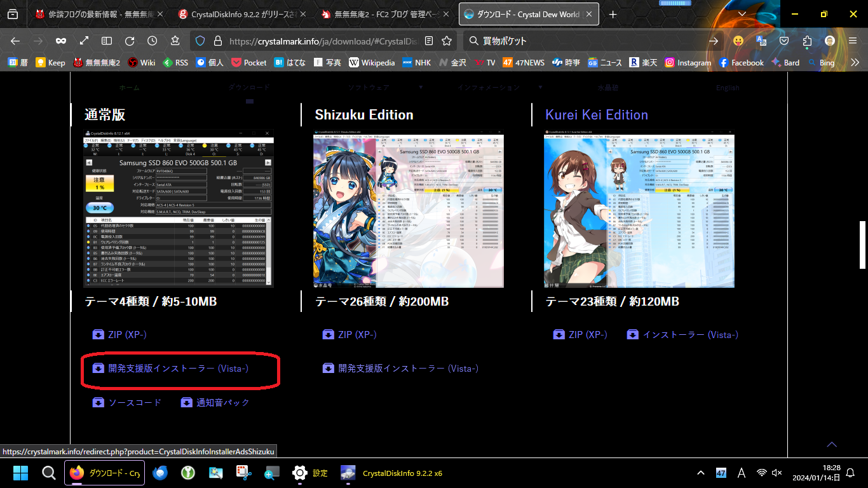This screenshot has width=868, height=488.
Task: Download Kurei Kei Edition ZIP (XP-)
Action: (x=580, y=334)
